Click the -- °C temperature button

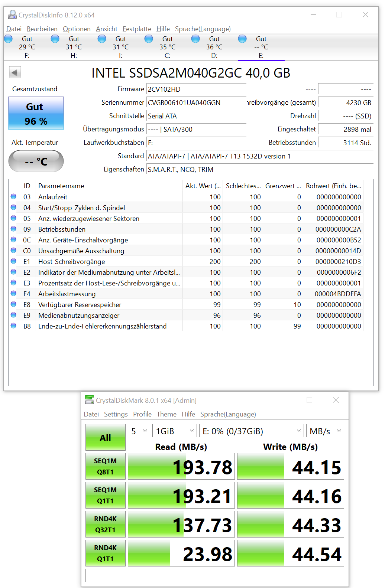(x=36, y=161)
